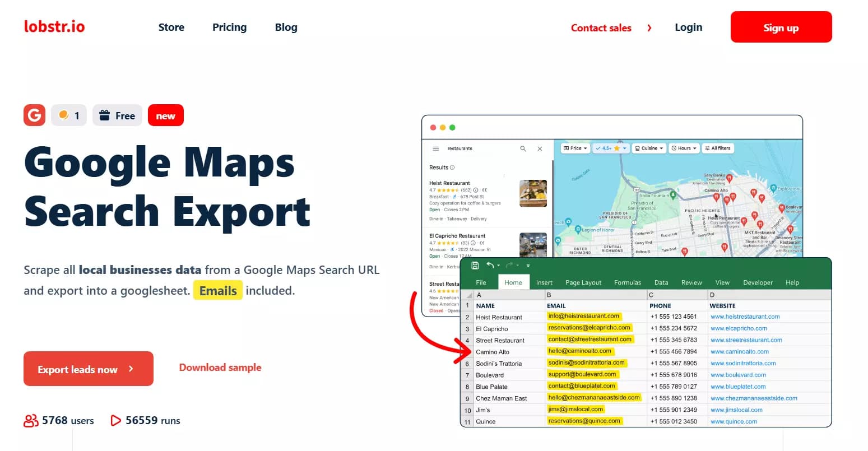Image resolution: width=868 pixels, height=451 pixels.
Task: Select the El Capricho Restaurant listing title
Action: (457, 236)
